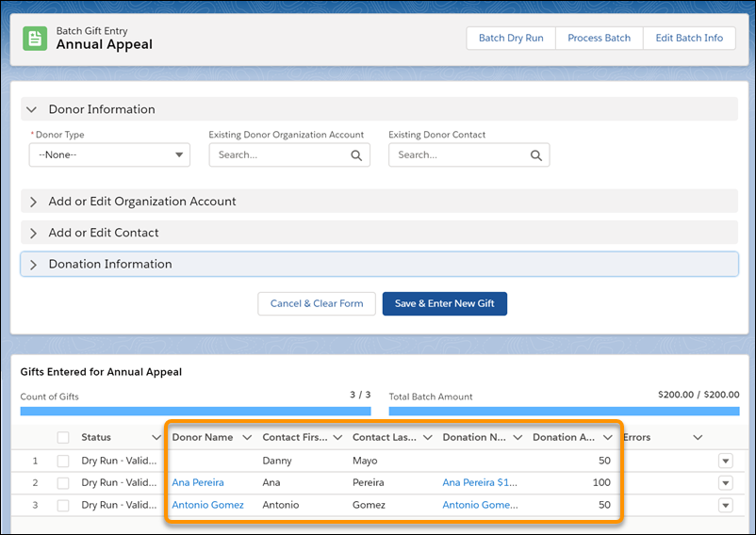Image resolution: width=756 pixels, height=535 pixels.
Task: Click the green Batch Gift Entry document icon
Action: [x=35, y=39]
